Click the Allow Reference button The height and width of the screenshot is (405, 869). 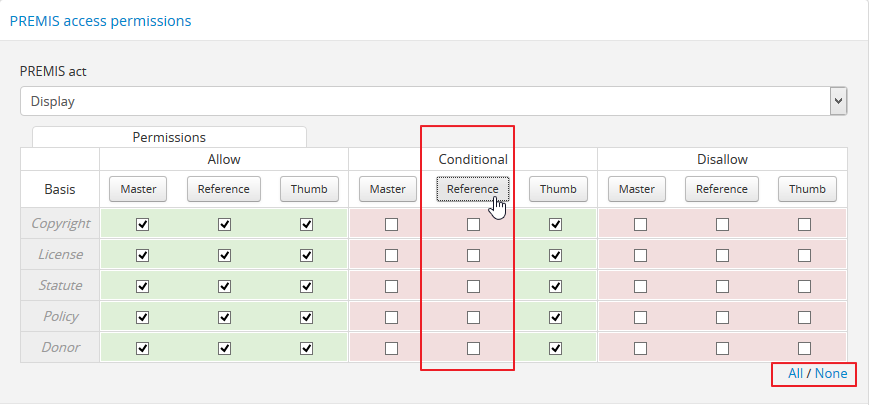tap(224, 189)
